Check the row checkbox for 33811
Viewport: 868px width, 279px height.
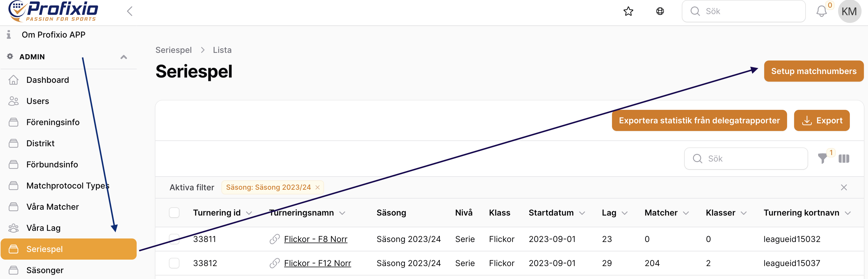[174, 239]
